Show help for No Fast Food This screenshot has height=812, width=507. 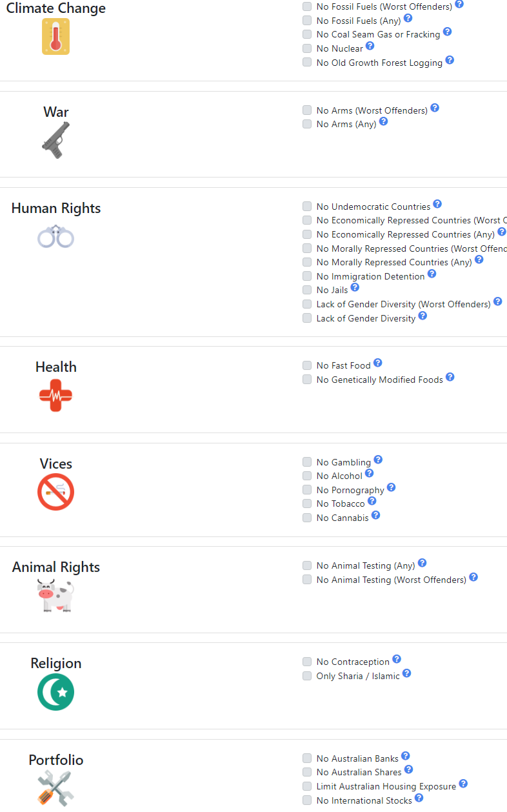[378, 363]
